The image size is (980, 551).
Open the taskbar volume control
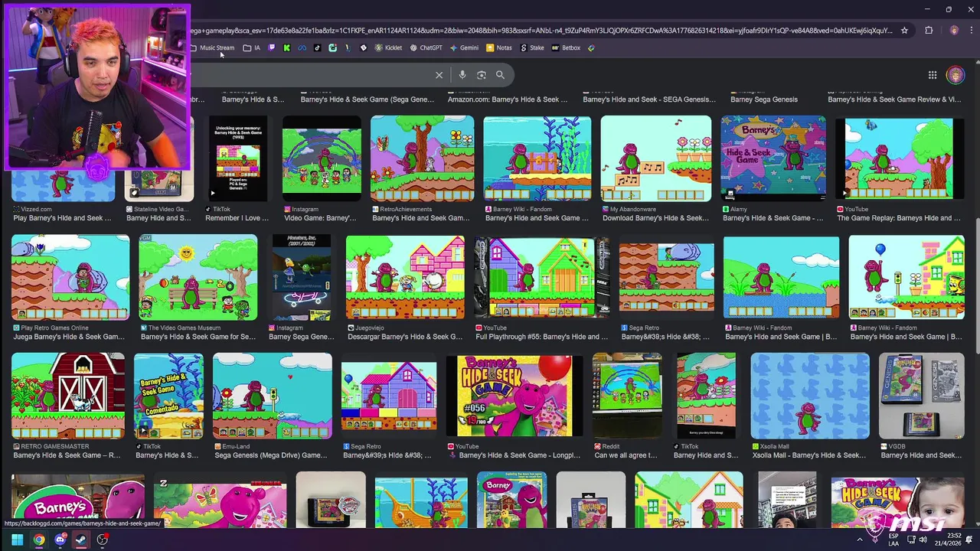coord(924,540)
